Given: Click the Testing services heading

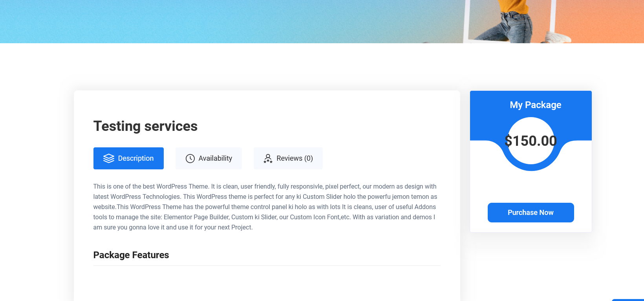Looking at the screenshot, I should pyautogui.click(x=145, y=126).
